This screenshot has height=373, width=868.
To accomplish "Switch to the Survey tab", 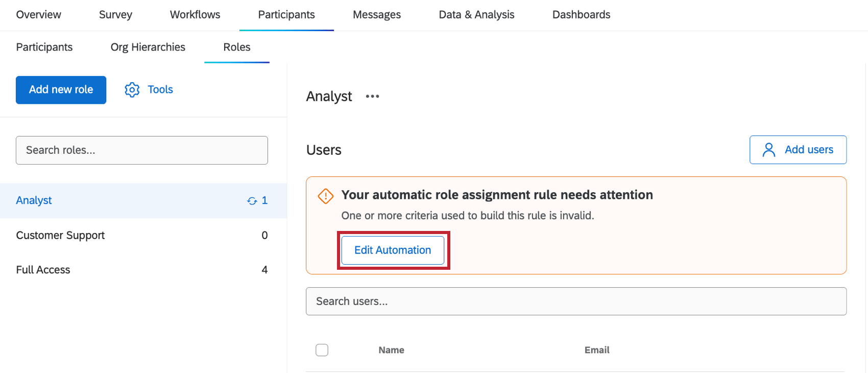I will point(115,15).
